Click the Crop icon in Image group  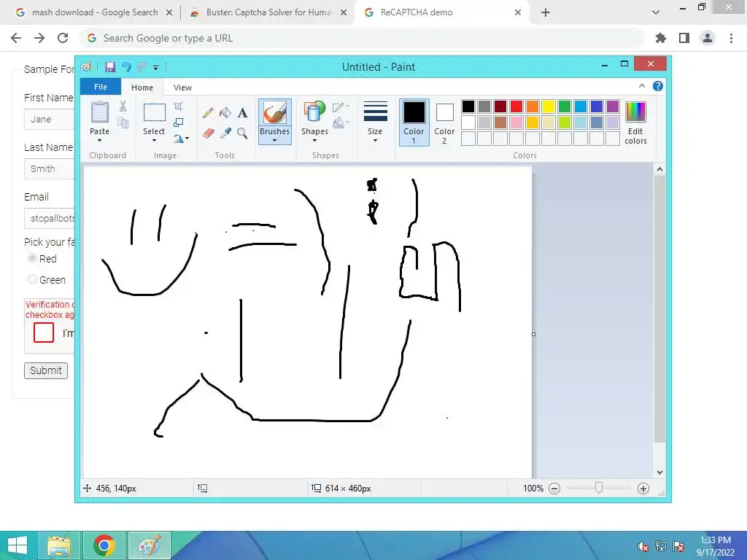click(x=178, y=106)
